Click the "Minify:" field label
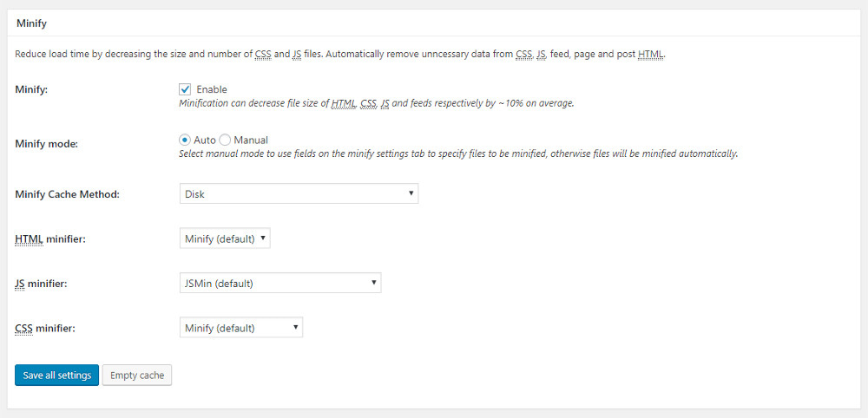Screen dimensions: 868x418 (x=31, y=90)
